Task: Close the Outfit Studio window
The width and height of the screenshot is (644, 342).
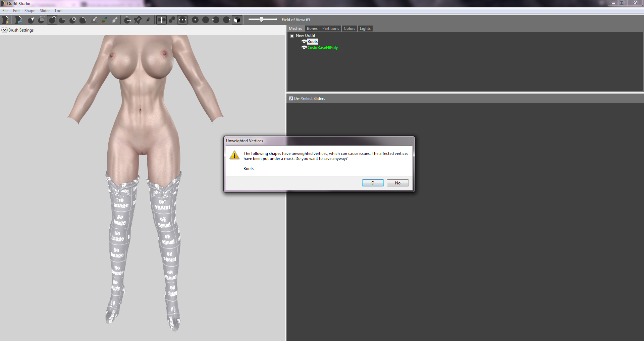Action: pyautogui.click(x=635, y=3)
